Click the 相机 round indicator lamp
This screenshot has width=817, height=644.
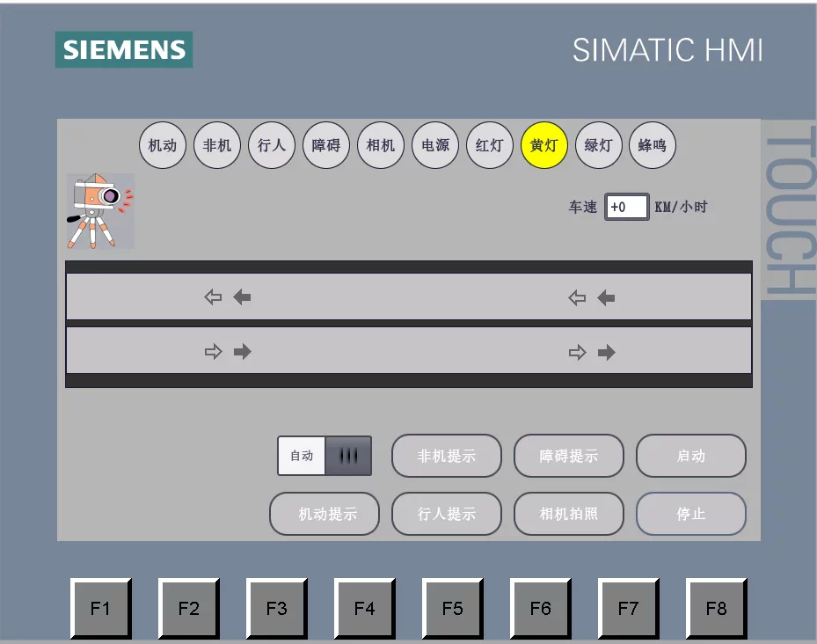pyautogui.click(x=381, y=145)
